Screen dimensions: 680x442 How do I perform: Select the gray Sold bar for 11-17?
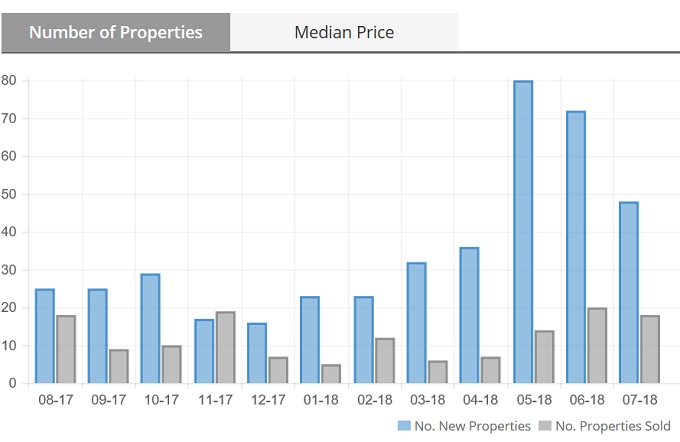[225, 347]
